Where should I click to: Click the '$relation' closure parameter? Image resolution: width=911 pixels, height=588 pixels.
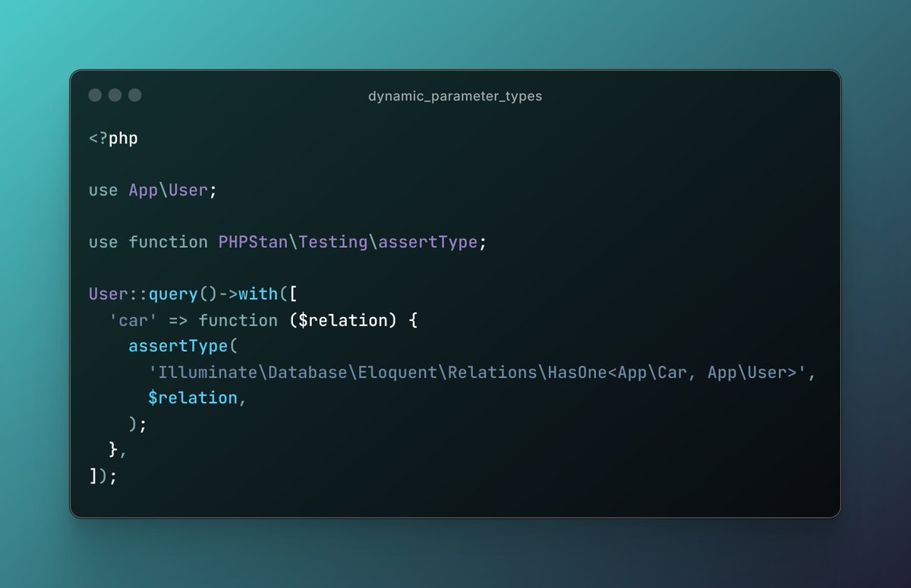point(343,320)
